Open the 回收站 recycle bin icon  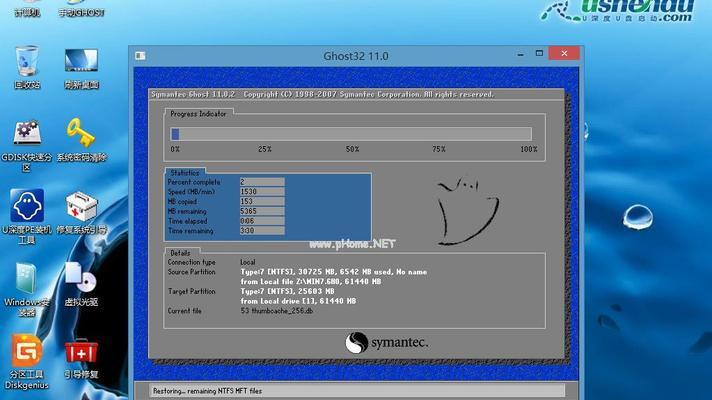[27, 62]
